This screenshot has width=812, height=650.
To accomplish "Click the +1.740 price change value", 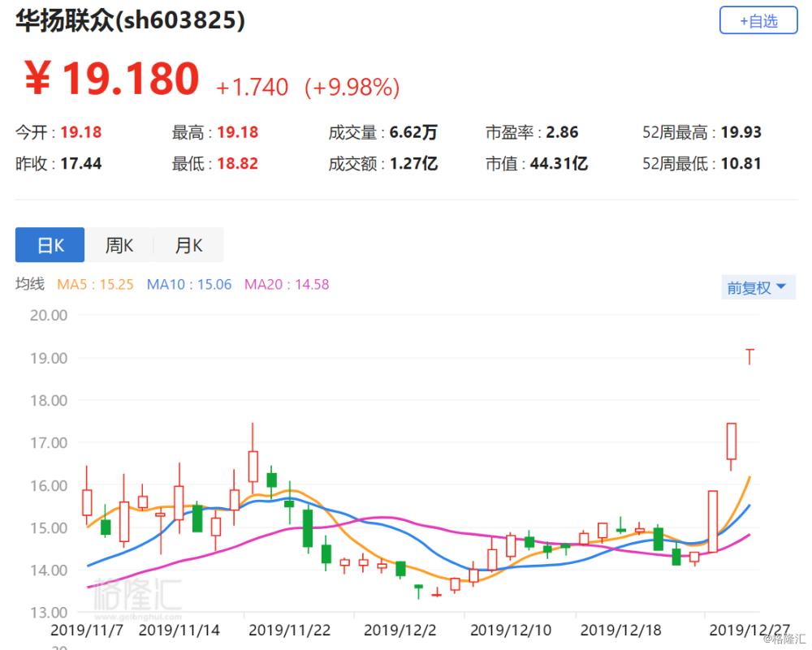I will click(253, 87).
